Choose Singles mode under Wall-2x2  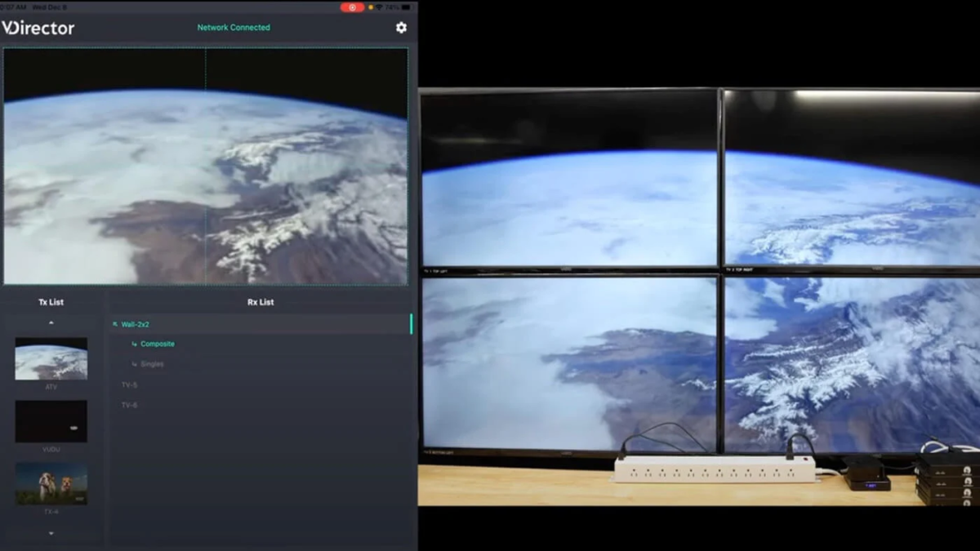point(152,364)
